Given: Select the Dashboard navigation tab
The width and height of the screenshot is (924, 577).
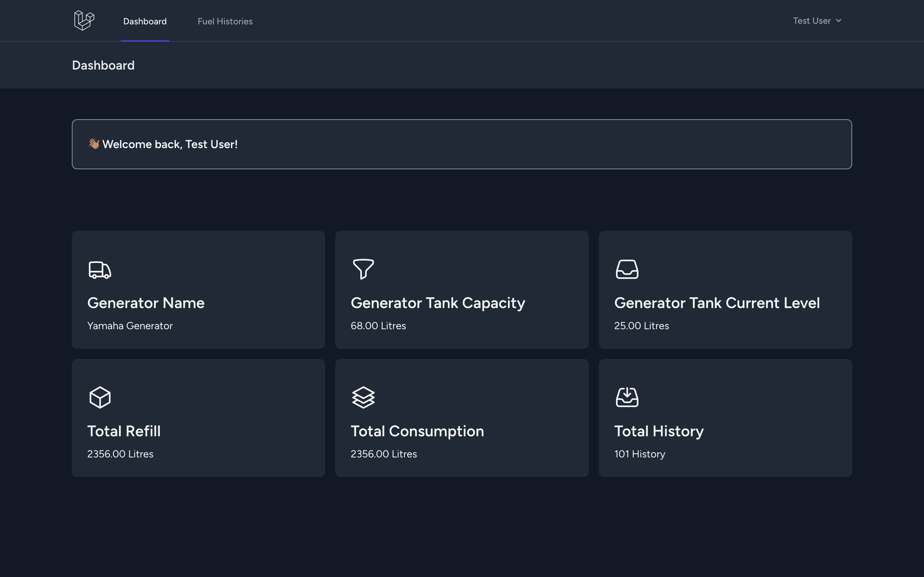Looking at the screenshot, I should point(145,21).
